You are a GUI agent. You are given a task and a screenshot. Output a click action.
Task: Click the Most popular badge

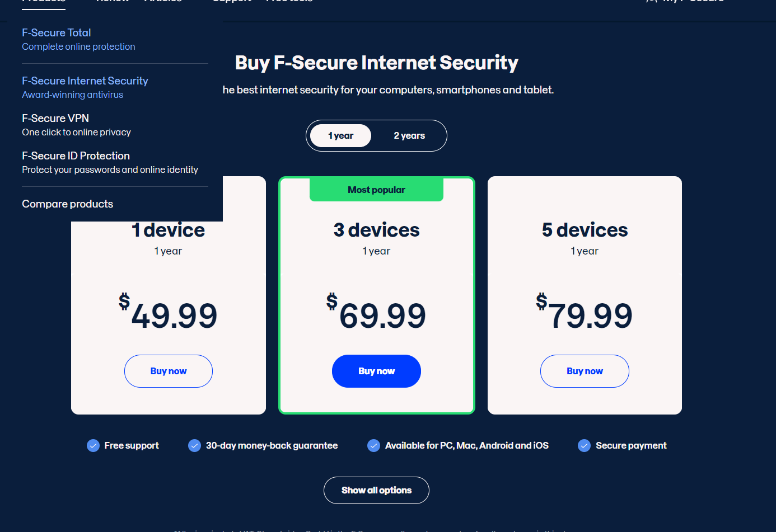[x=376, y=190]
